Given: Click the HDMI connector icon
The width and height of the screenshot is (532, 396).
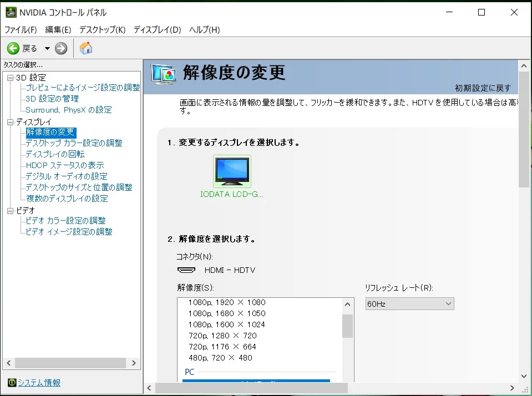Looking at the screenshot, I should point(186,270).
